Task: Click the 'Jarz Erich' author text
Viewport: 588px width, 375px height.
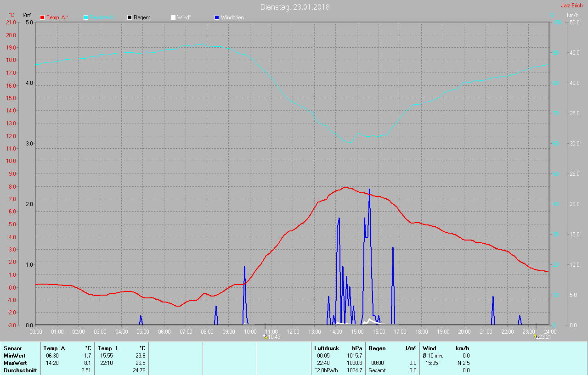Action: [x=571, y=6]
